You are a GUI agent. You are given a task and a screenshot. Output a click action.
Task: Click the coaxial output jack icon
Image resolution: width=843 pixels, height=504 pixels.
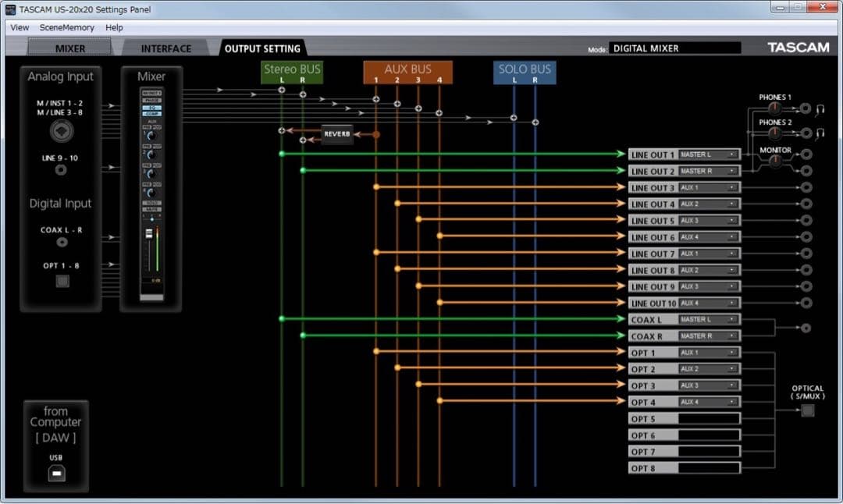[806, 328]
